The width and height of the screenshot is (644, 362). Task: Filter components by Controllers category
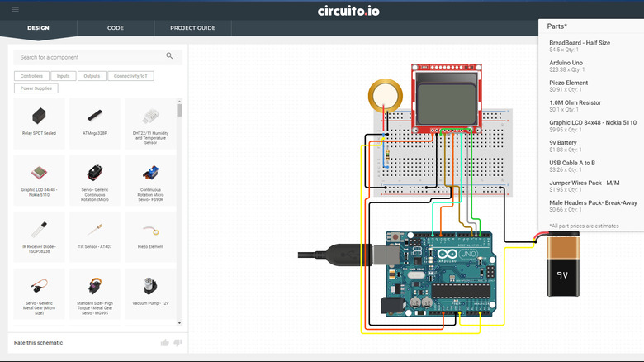(31, 76)
